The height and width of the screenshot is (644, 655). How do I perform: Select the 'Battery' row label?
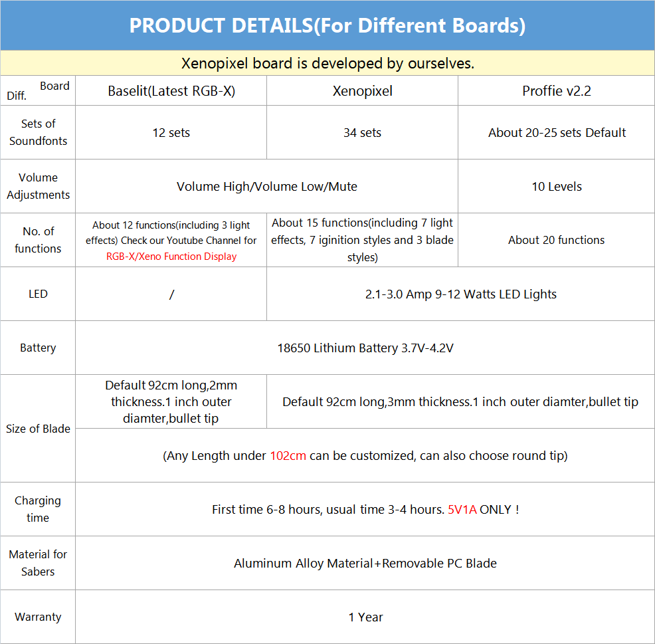click(x=38, y=348)
